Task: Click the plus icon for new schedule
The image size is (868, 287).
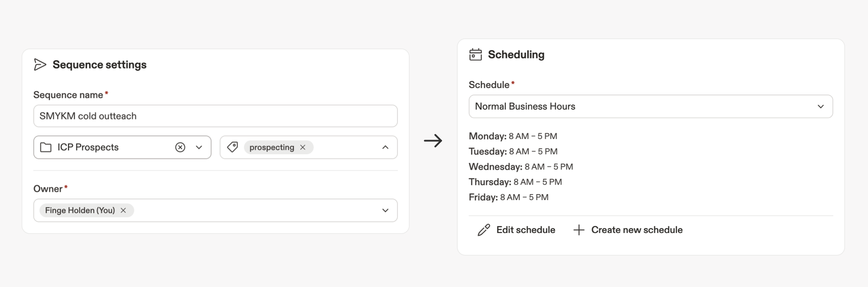Action: [x=579, y=230]
